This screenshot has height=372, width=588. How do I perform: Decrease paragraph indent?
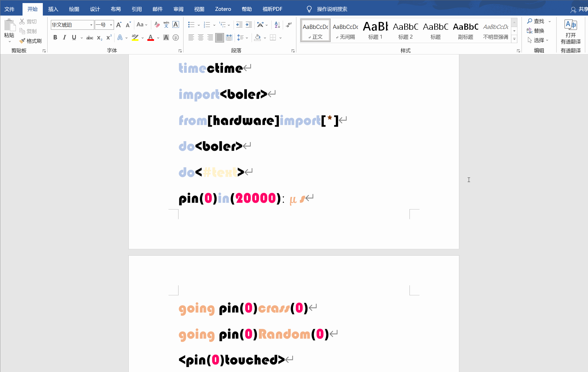click(x=239, y=25)
